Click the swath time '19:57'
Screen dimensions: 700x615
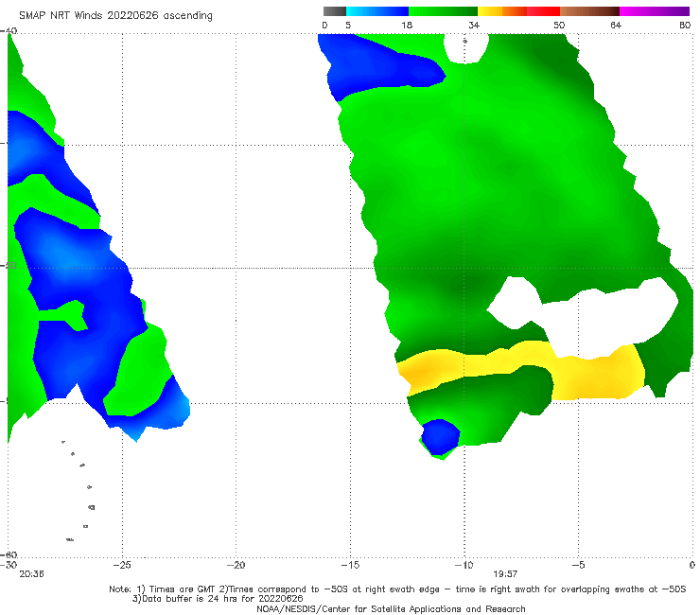point(505,574)
